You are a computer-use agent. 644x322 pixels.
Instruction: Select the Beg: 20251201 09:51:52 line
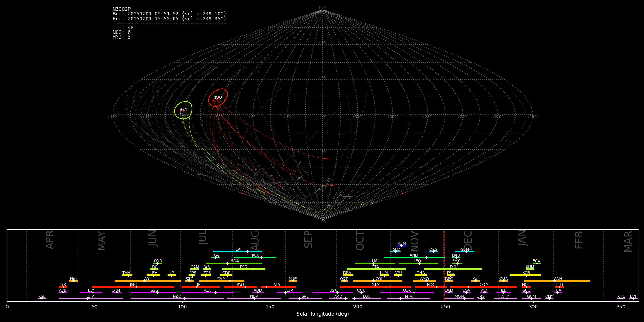(170, 14)
